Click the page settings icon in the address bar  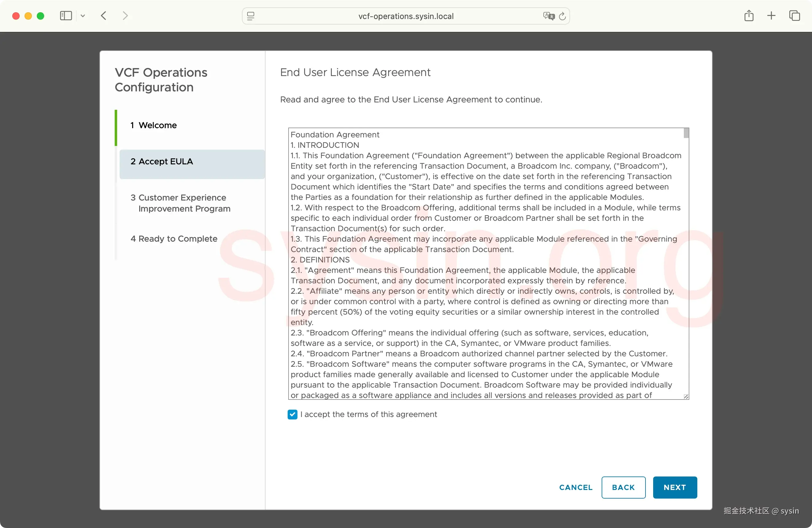tap(251, 16)
